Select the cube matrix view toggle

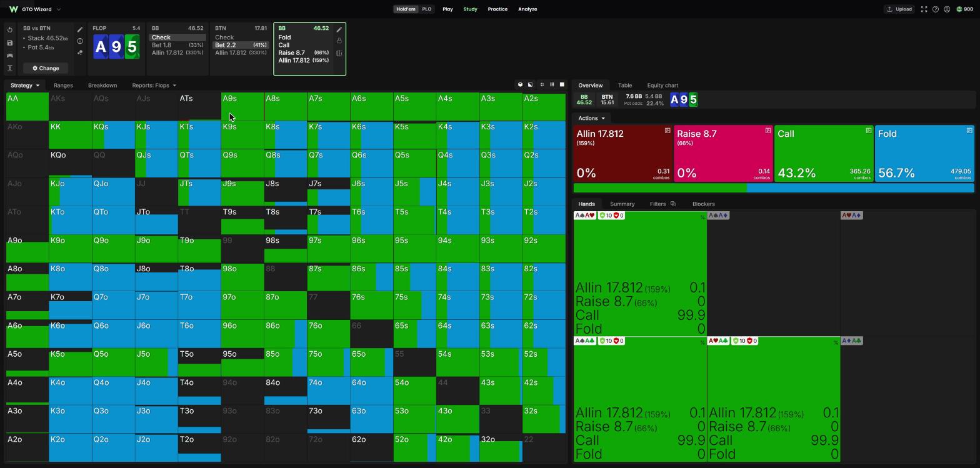click(x=520, y=85)
